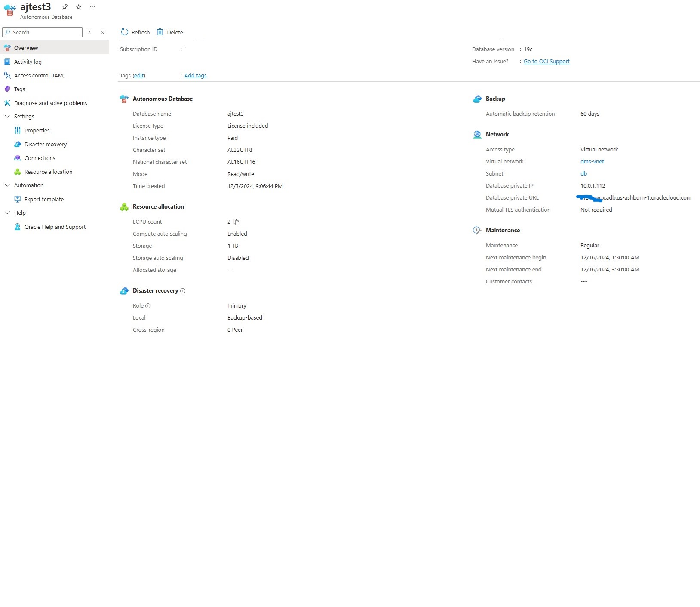Click the Delete trash icon
This screenshot has width=700, height=607.
click(x=160, y=32)
